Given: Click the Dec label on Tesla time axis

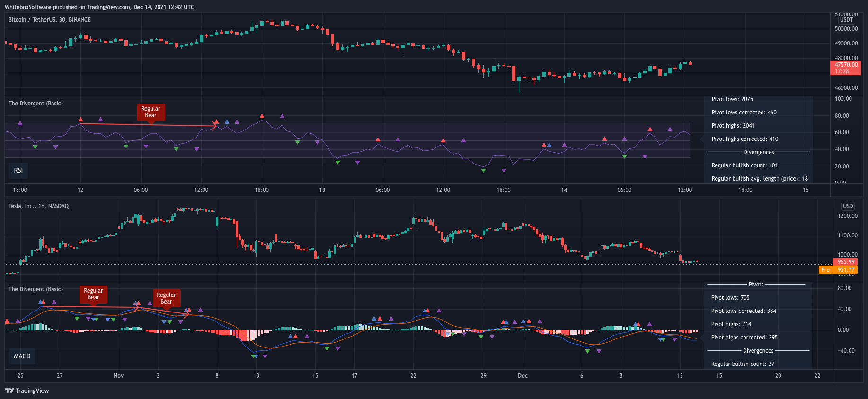Looking at the screenshot, I should tap(523, 376).
